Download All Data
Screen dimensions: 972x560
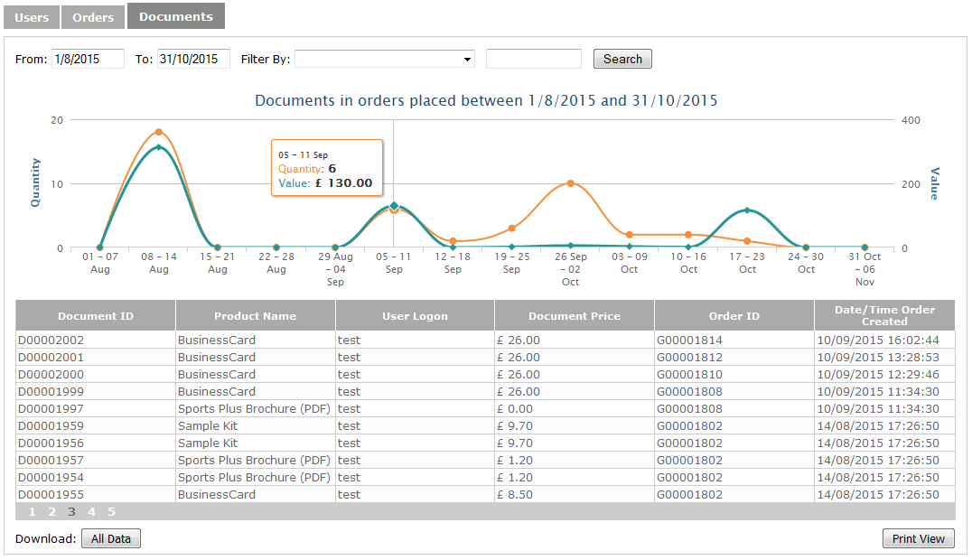coord(111,539)
